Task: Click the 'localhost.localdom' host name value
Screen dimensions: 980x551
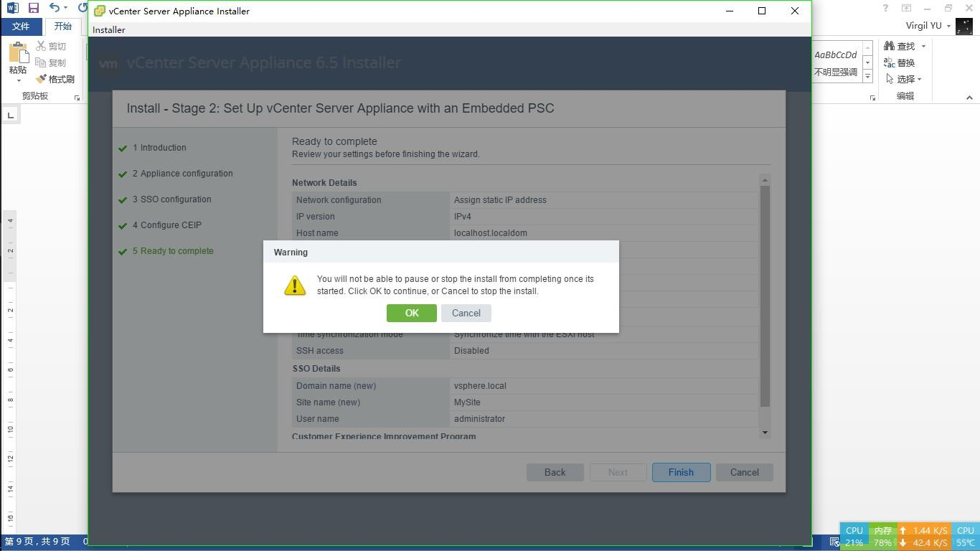Action: tap(491, 233)
